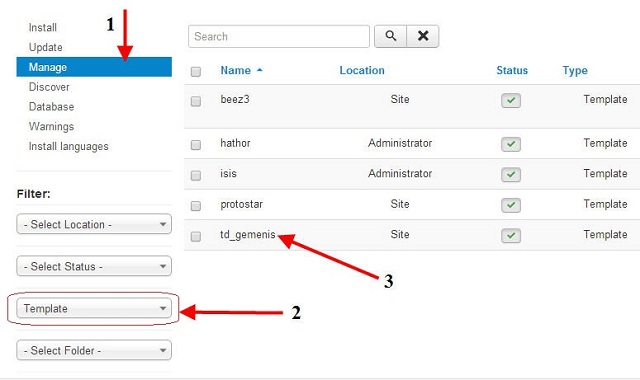This screenshot has width=640, height=380.
Task: Tick the checkbox beside beez3
Action: pyautogui.click(x=196, y=101)
